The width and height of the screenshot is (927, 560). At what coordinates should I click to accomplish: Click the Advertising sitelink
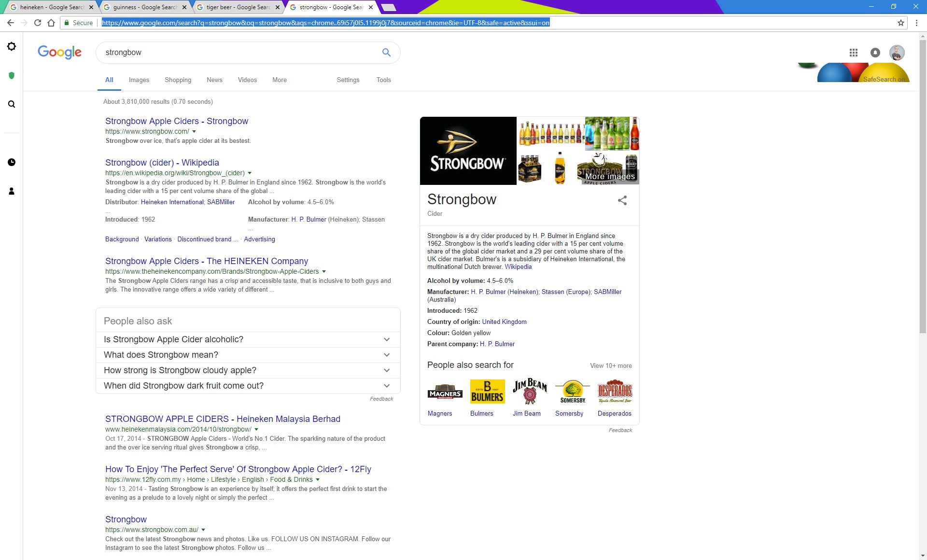[x=259, y=239]
